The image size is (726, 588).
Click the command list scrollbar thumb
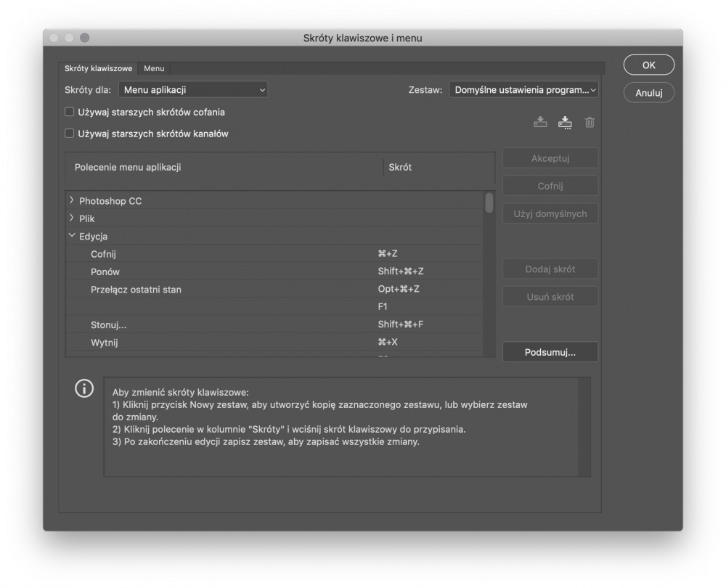click(x=489, y=203)
